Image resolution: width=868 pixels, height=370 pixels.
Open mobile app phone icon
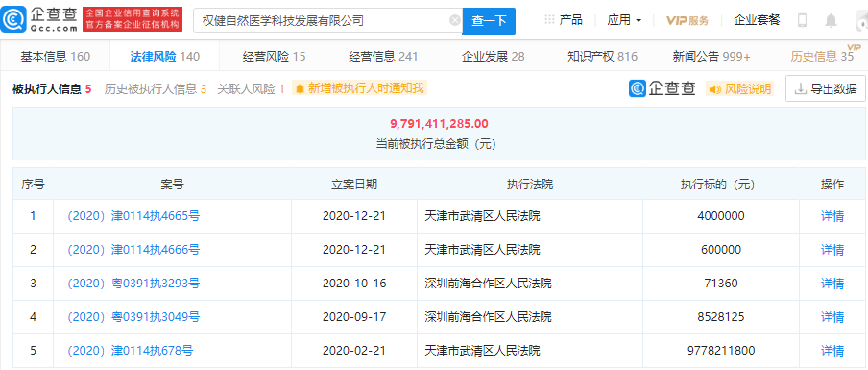[802, 20]
